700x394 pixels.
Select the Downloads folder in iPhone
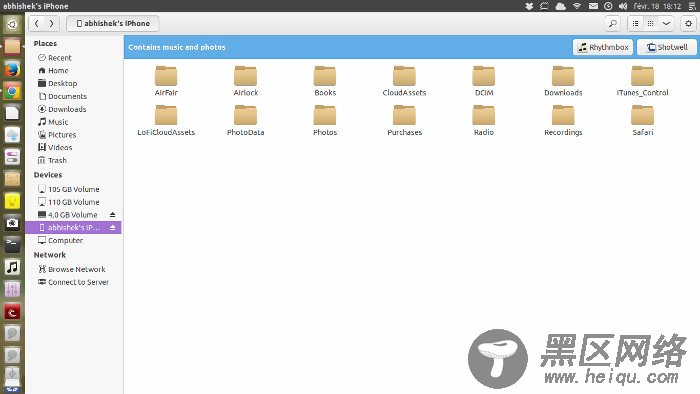click(x=563, y=81)
